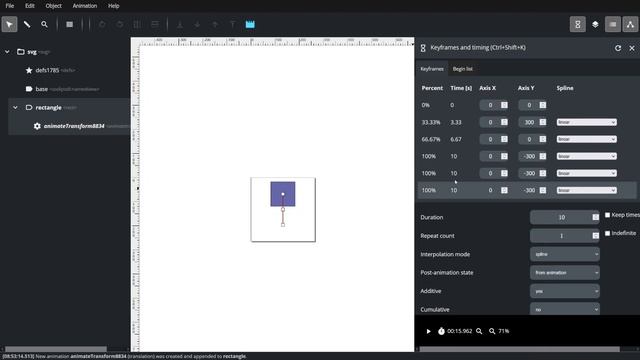Click the blue clapperboard animation icon

pyautogui.click(x=250, y=24)
